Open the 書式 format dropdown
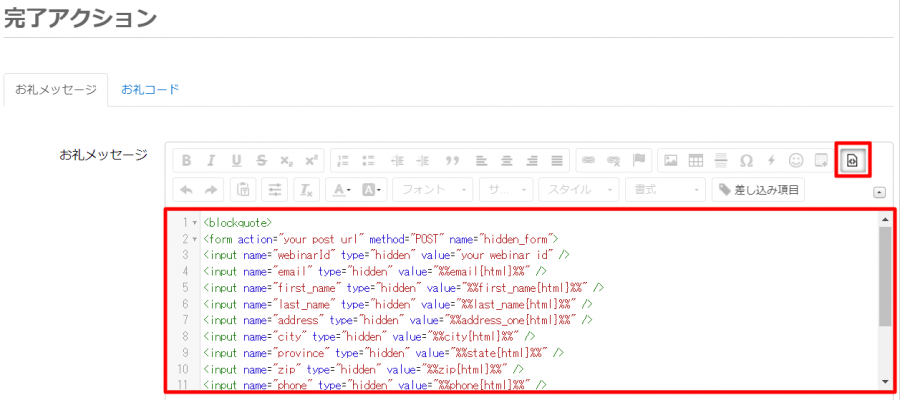This screenshot has width=900, height=400. click(x=666, y=190)
